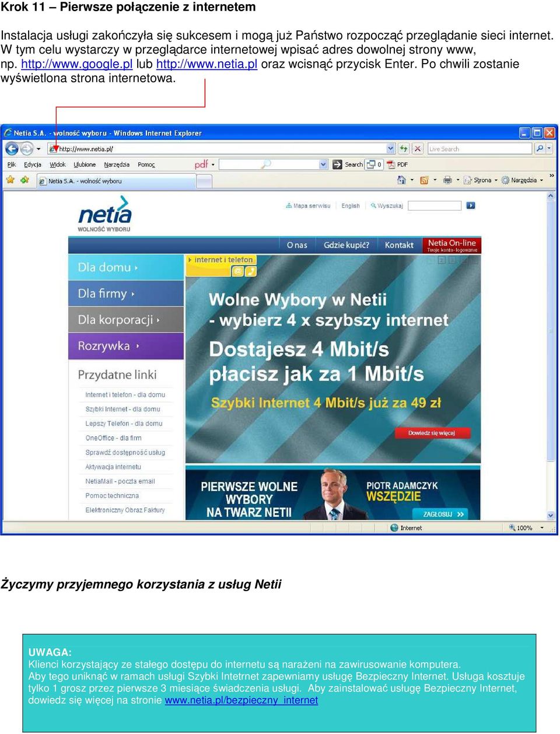This screenshot has height=734, width=560.
Task: Open the Live Search provider dropdown
Action: click(550, 149)
